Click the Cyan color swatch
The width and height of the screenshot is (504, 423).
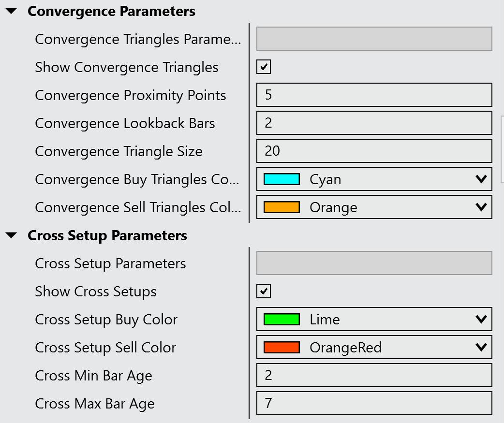coord(282,179)
